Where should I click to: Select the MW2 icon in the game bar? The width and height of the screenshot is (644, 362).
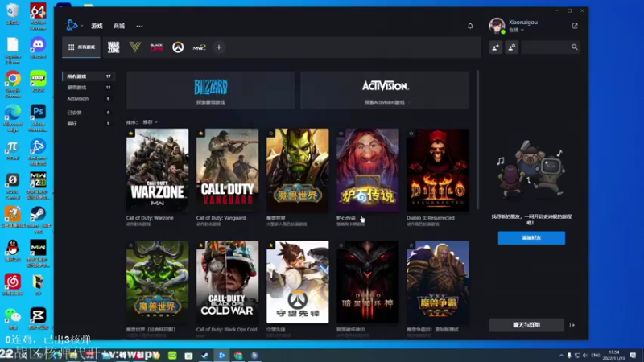[199, 47]
